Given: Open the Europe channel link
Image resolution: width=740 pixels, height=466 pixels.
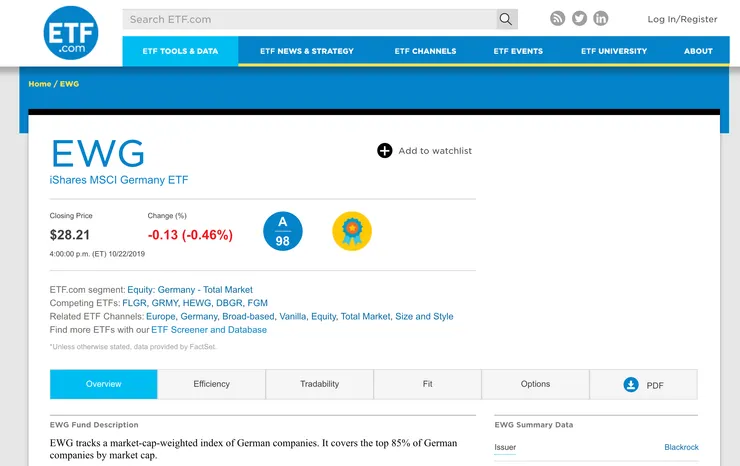Looking at the screenshot, I should [x=160, y=316].
